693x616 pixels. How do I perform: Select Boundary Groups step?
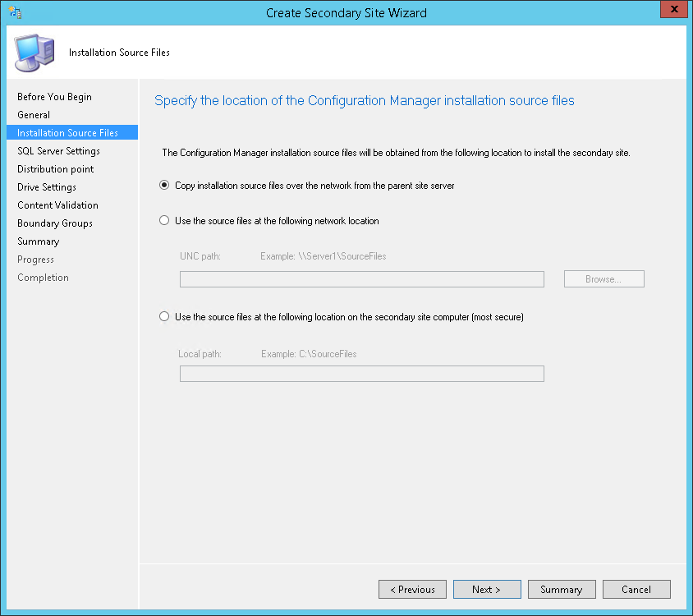pyautogui.click(x=55, y=223)
